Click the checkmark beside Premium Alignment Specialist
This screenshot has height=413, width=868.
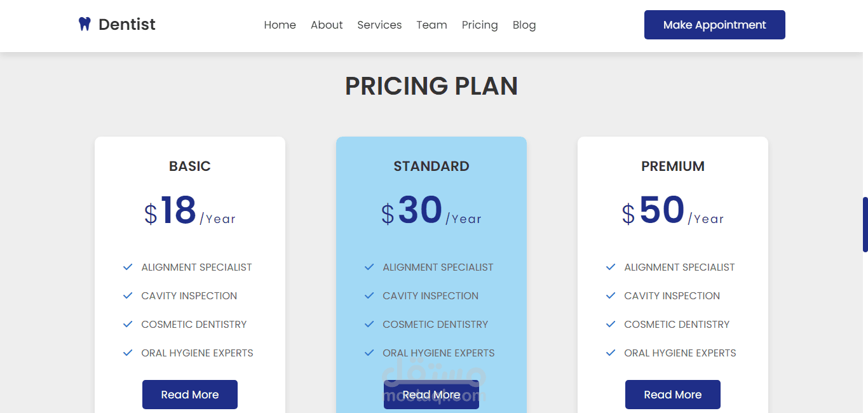(x=611, y=267)
